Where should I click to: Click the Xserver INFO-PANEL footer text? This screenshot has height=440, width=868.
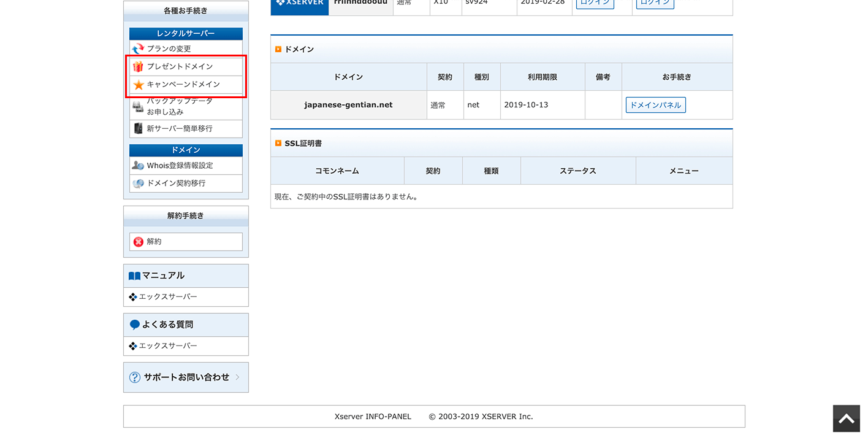(x=373, y=417)
